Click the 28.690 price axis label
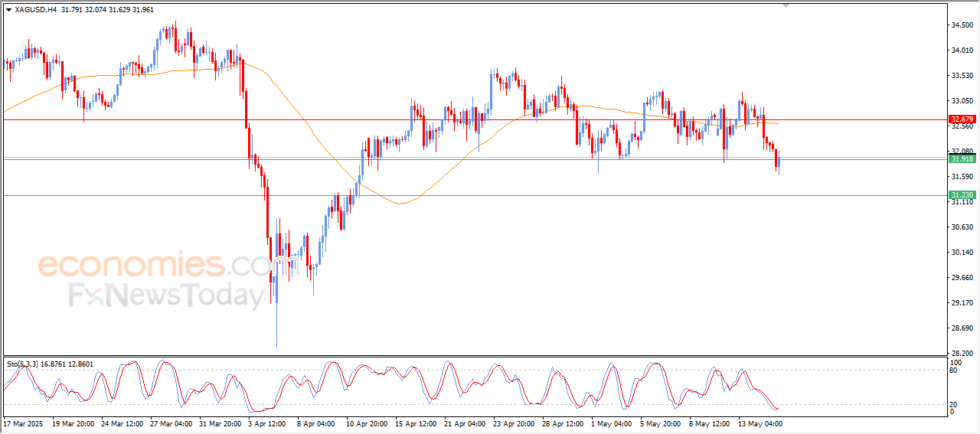 (962, 328)
